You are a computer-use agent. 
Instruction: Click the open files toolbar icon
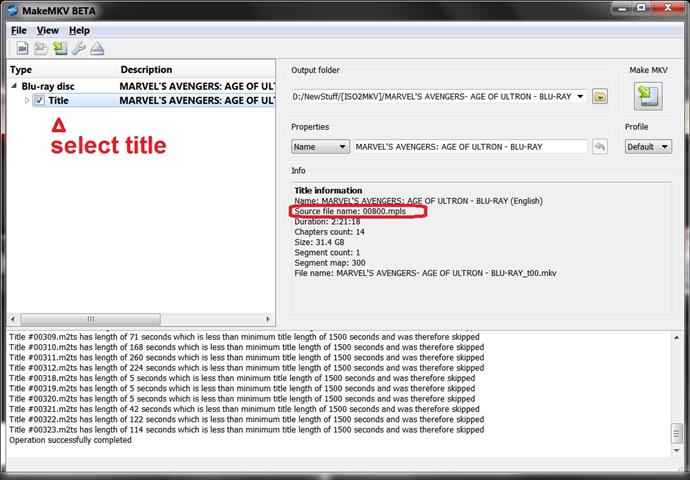pos(22,48)
